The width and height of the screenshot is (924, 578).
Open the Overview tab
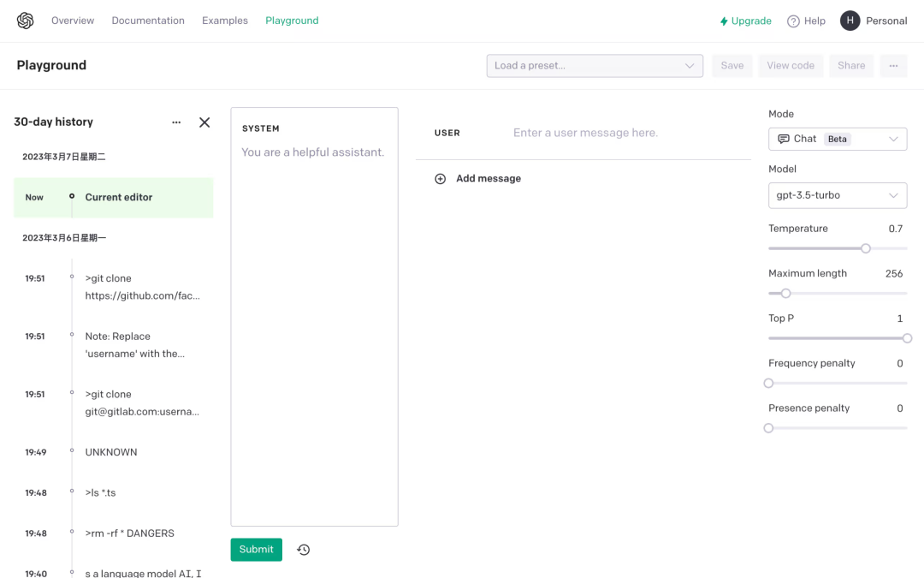[x=73, y=21]
